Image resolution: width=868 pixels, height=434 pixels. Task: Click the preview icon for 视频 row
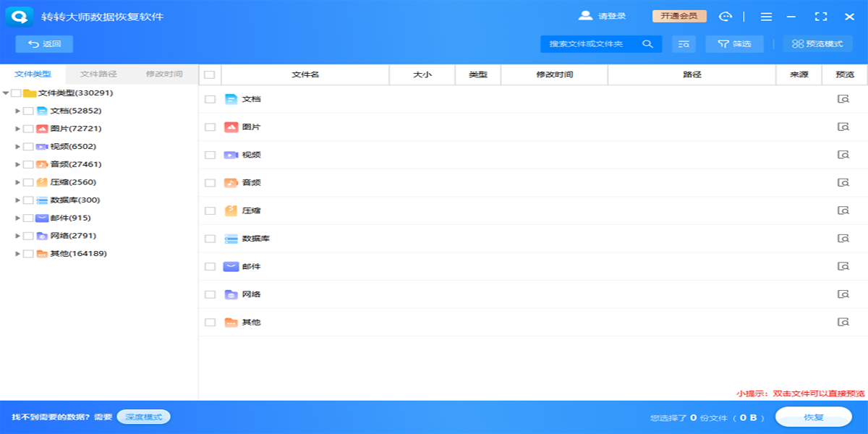[x=843, y=155]
